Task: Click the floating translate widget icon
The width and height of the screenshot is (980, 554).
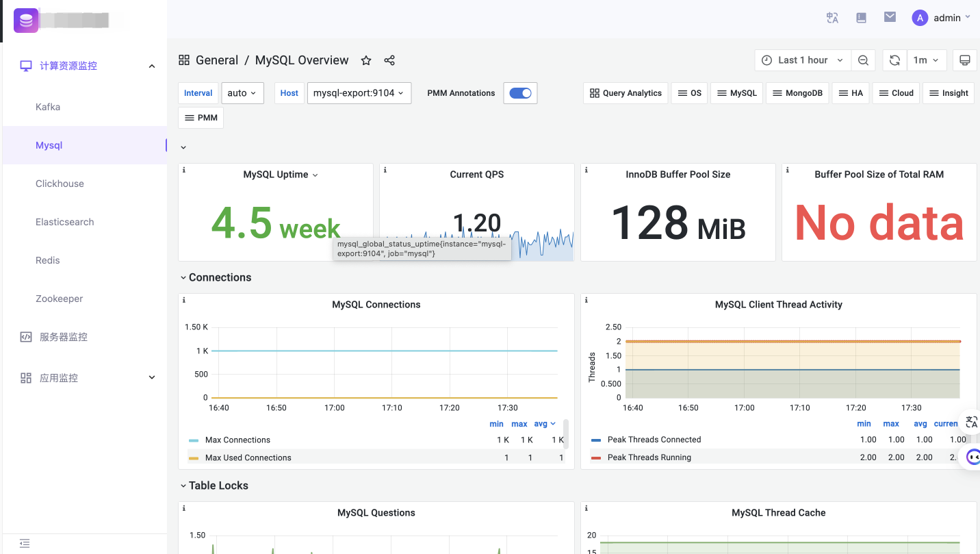Action: coord(971,422)
